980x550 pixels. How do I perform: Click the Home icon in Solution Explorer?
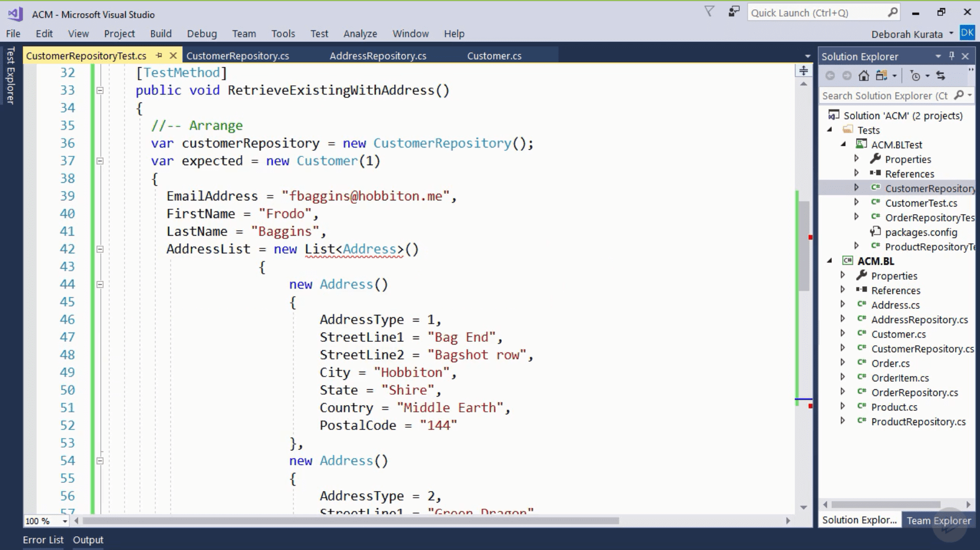pyautogui.click(x=864, y=75)
